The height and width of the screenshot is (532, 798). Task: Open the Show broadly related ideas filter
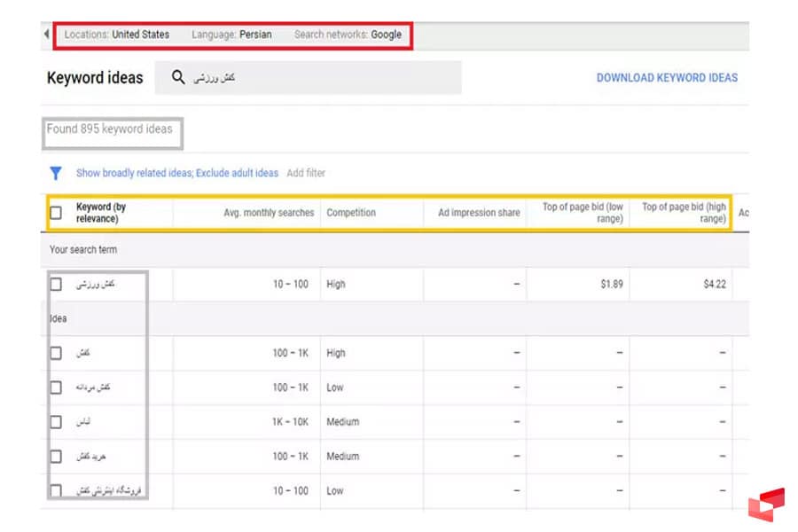(x=134, y=173)
